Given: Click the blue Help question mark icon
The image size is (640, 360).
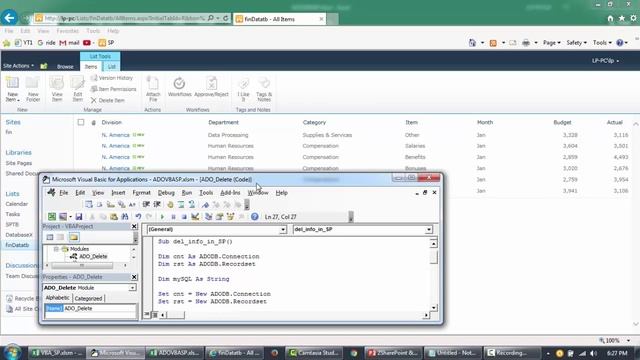Looking at the screenshot, I should (255, 217).
